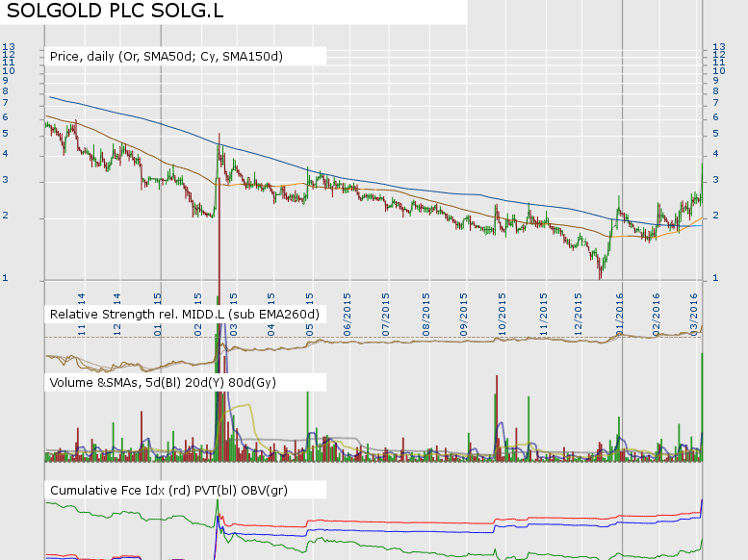Click the left price axis value 1
The width and height of the screenshot is (748, 560).
coord(5,278)
